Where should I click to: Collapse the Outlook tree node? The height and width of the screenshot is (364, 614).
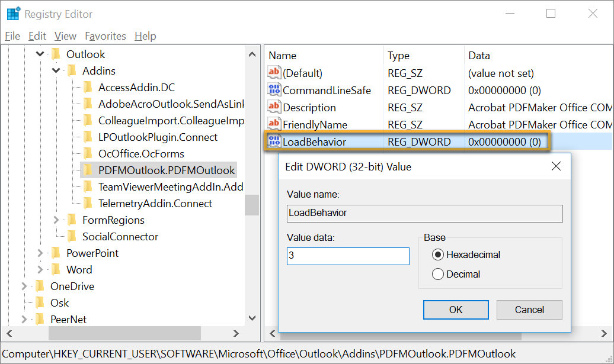tap(39, 53)
